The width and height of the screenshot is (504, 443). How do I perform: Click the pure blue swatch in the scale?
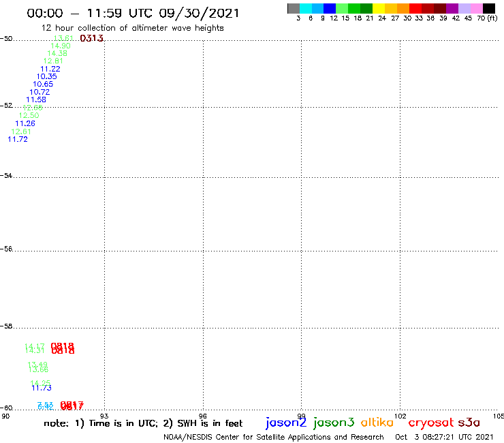330,8
